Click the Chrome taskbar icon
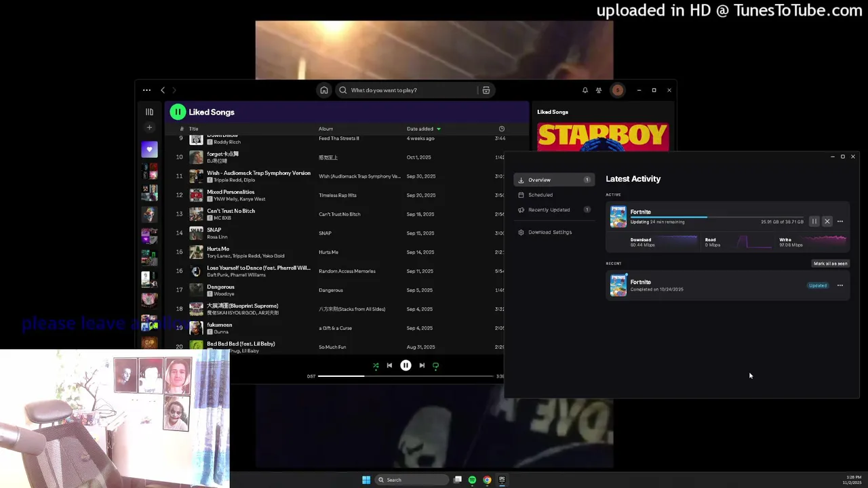 (487, 480)
